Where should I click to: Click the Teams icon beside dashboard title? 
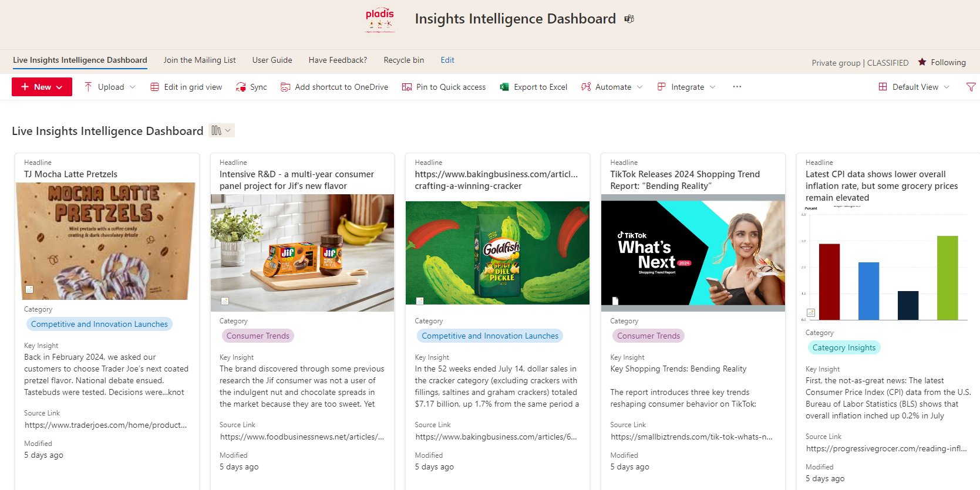tap(629, 19)
